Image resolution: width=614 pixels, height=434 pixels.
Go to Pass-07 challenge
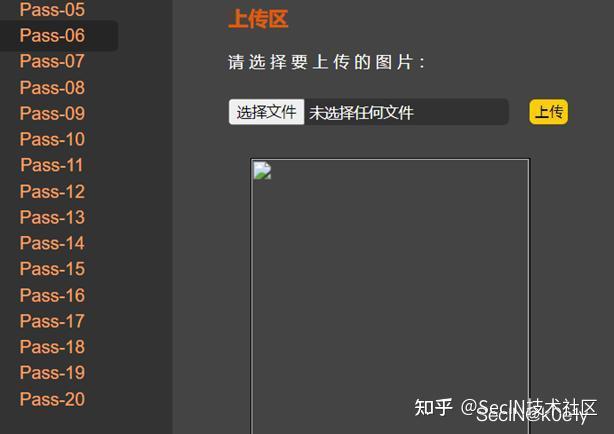pos(52,61)
